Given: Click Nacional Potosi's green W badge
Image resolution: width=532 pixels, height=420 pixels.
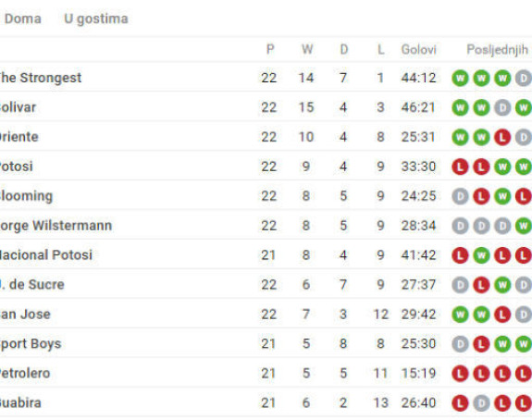Looking at the screenshot, I should [x=481, y=255].
